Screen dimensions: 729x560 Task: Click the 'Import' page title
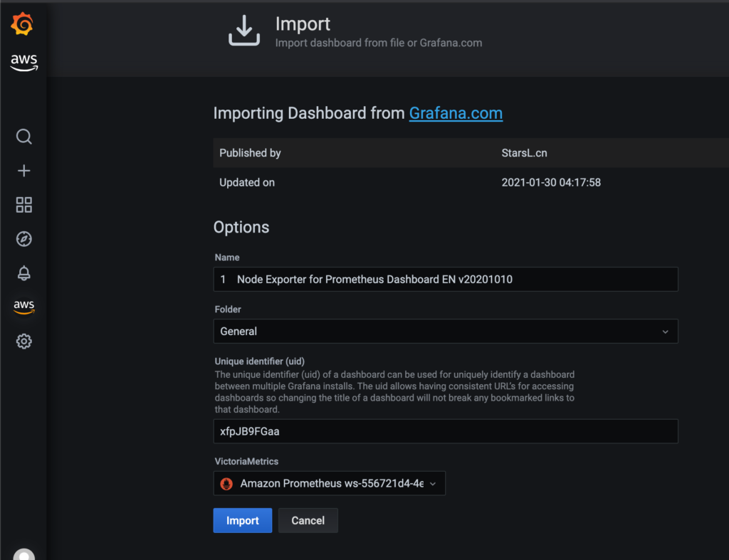pyautogui.click(x=303, y=24)
